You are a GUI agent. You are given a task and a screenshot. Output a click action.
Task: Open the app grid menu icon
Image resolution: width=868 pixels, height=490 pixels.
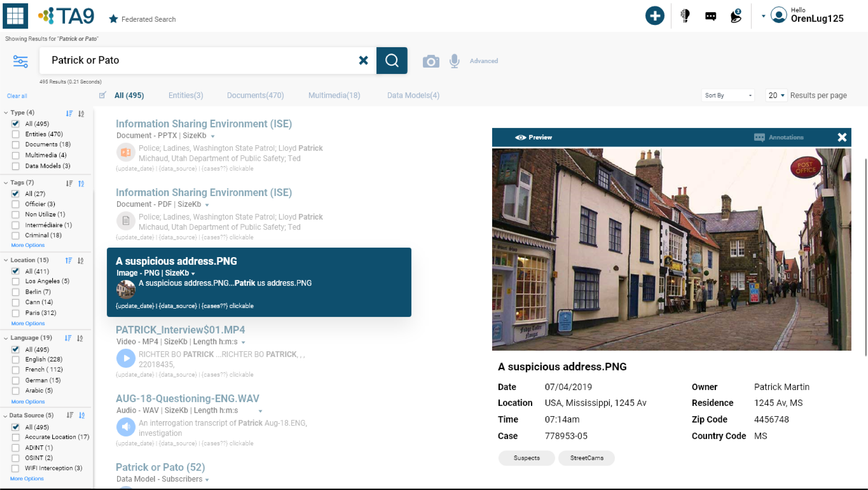(x=15, y=16)
